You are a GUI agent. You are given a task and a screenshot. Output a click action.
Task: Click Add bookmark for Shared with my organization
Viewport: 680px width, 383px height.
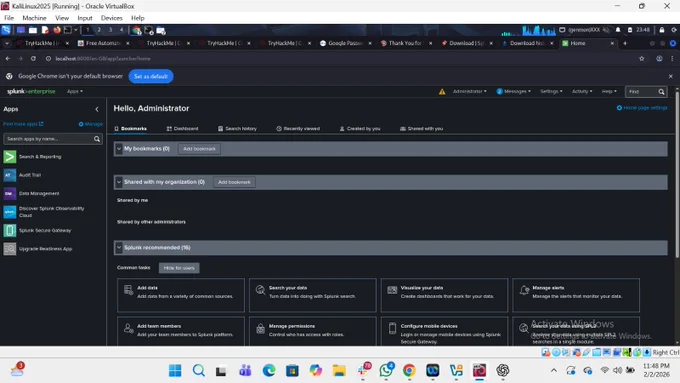234,182
